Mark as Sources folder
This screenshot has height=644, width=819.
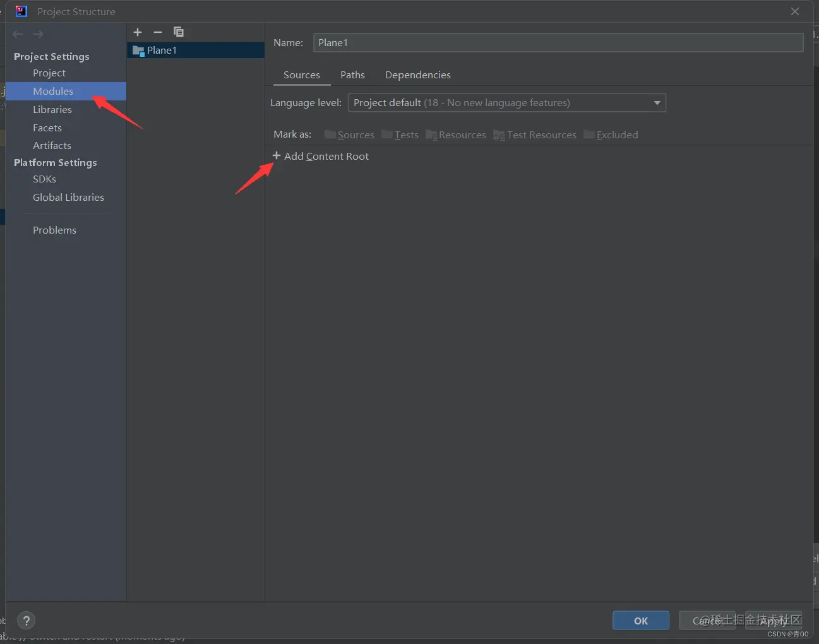pos(349,134)
